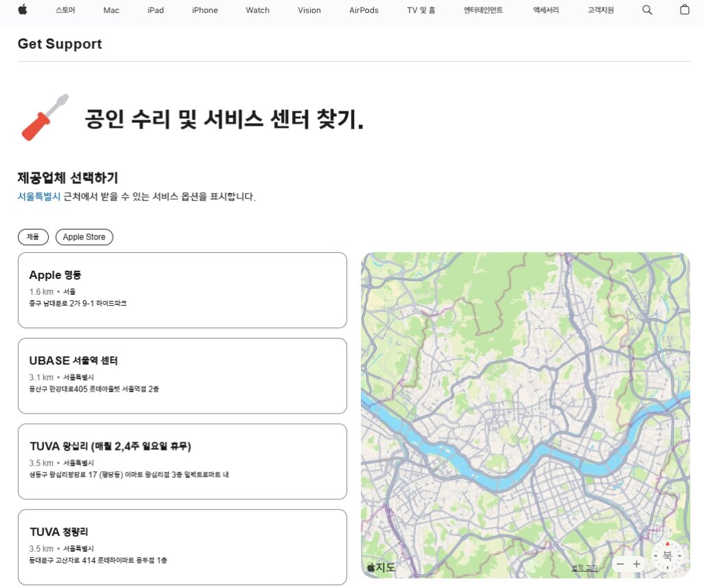Select the Apple 명동 service center card
Viewport: 704px width, 588px height.
(x=182, y=289)
